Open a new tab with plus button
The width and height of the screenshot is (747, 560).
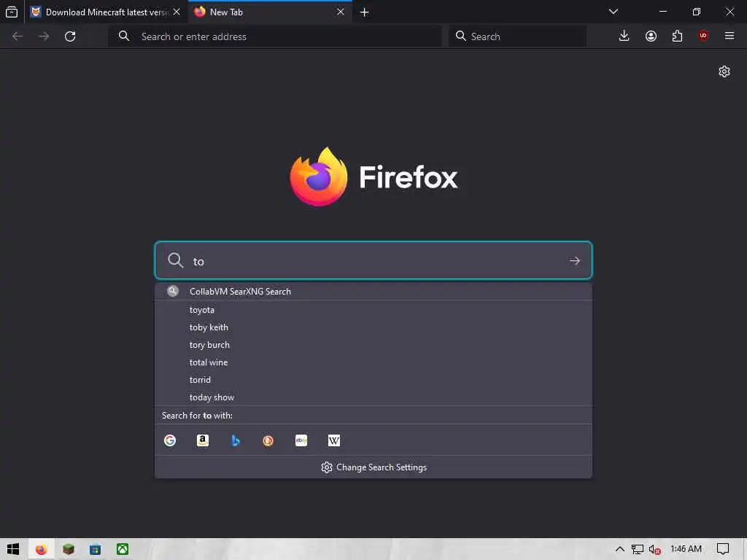click(365, 12)
